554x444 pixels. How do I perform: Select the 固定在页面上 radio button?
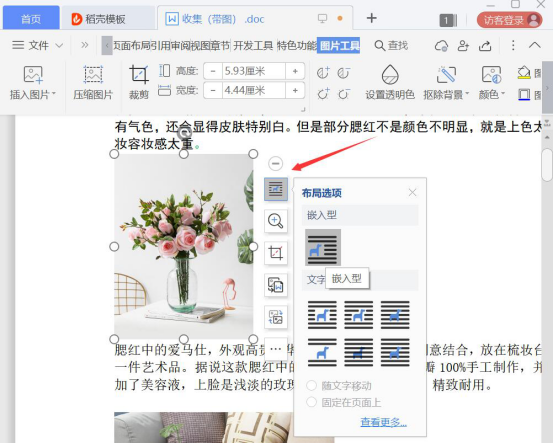click(311, 402)
